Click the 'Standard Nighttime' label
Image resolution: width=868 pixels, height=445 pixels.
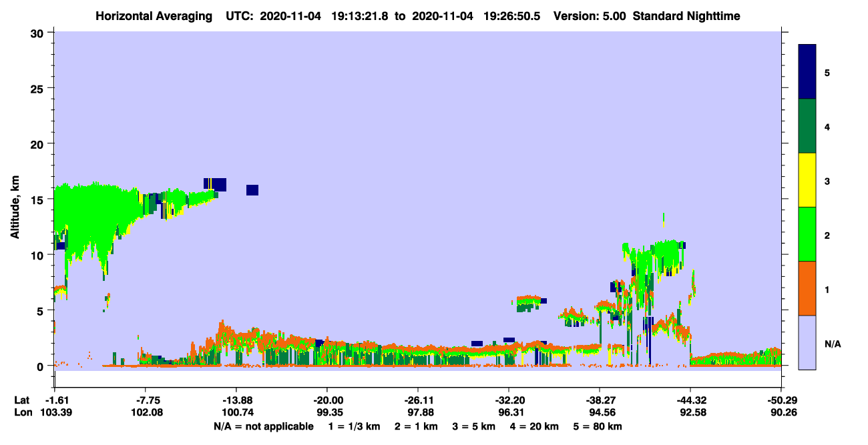pyautogui.click(x=686, y=15)
